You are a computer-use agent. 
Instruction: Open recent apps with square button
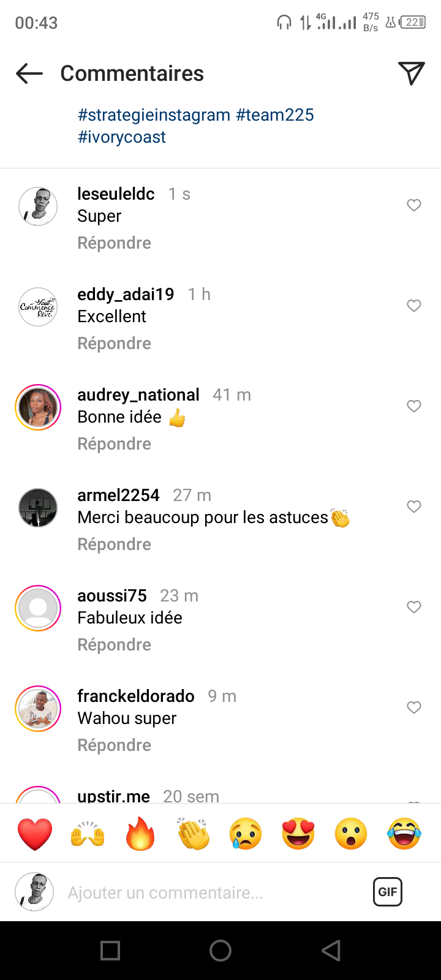point(110,951)
